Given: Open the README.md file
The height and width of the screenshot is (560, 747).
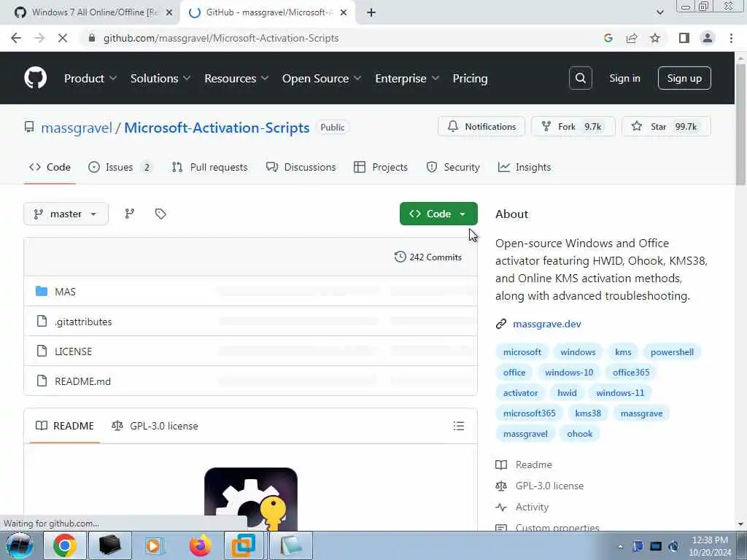Looking at the screenshot, I should coord(83,381).
